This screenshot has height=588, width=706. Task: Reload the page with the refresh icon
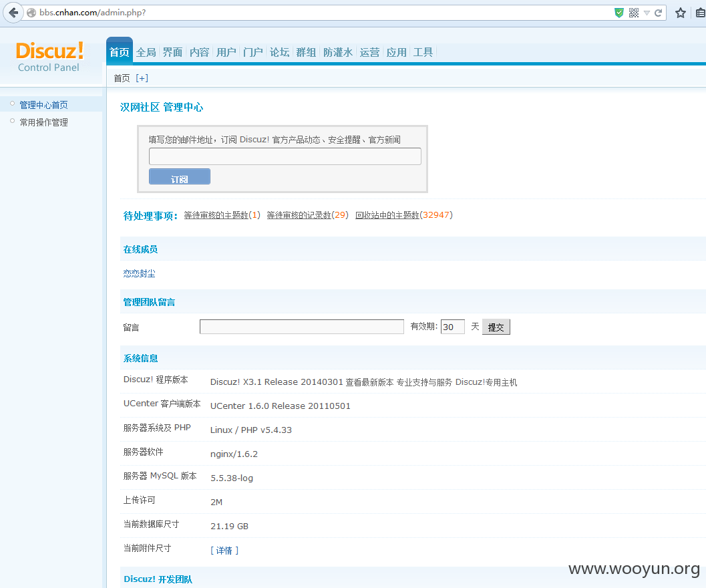coord(659,13)
